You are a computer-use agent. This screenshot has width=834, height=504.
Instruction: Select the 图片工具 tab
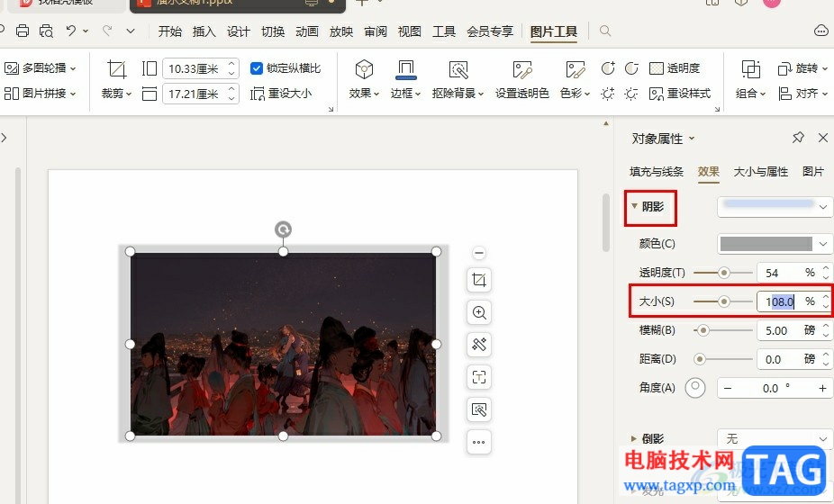click(x=554, y=31)
